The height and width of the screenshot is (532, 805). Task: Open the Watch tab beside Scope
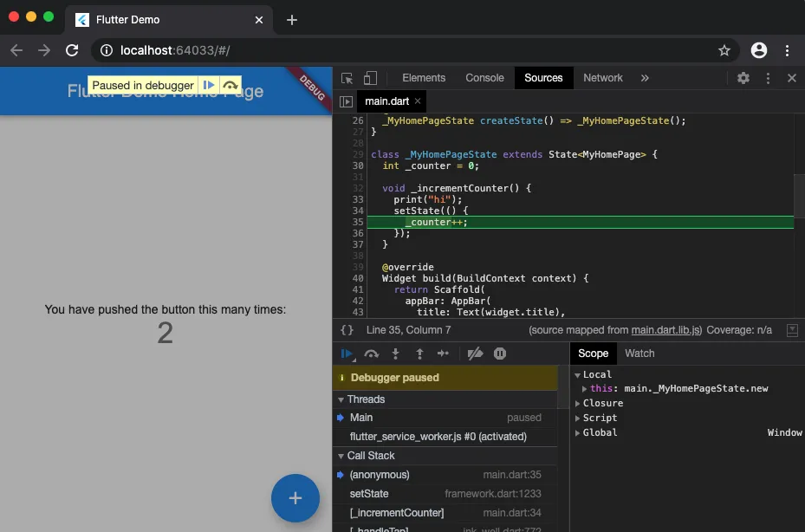pyautogui.click(x=639, y=354)
